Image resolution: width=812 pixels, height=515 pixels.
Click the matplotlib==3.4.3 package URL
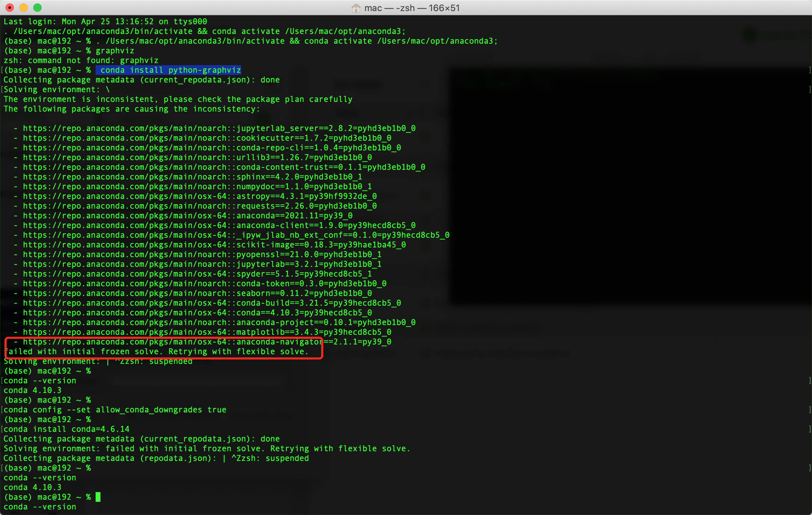[207, 332]
